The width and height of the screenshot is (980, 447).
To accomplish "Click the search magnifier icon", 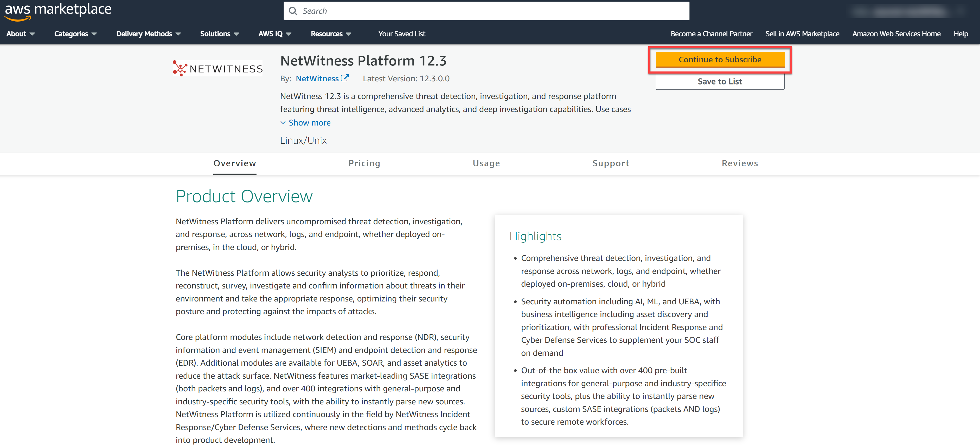I will pos(293,11).
